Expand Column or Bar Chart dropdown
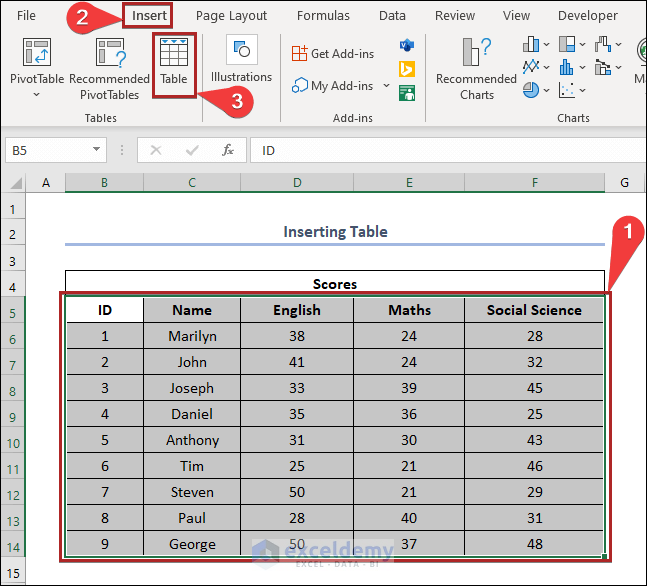This screenshot has height=586, width=647. pyautogui.click(x=547, y=45)
